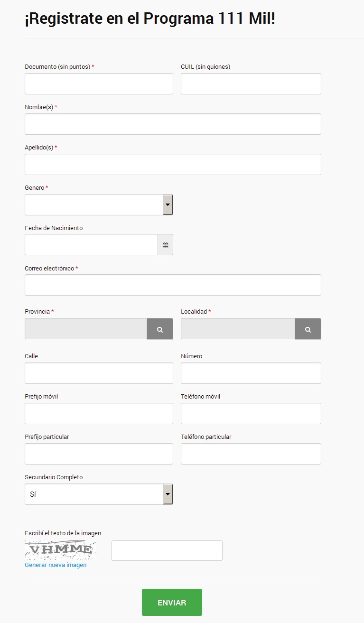
Task: Click the Prefijo particular field
Action: coord(99,454)
